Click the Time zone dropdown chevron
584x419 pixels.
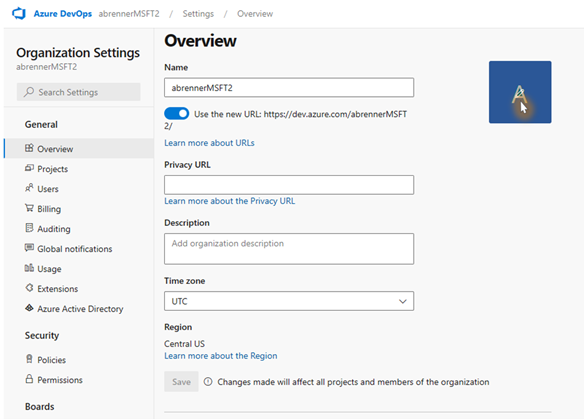click(x=403, y=301)
